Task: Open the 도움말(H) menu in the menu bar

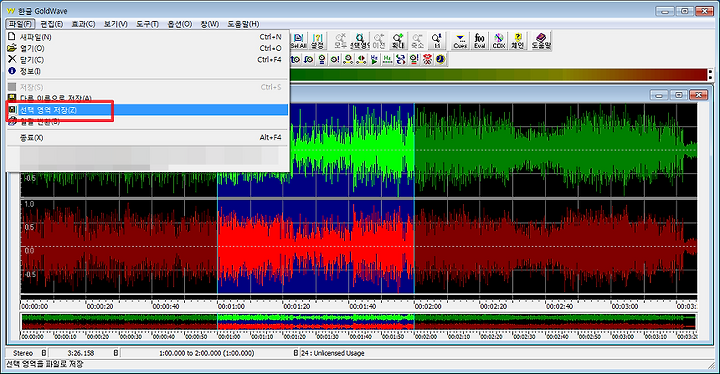Action: pyautogui.click(x=243, y=24)
